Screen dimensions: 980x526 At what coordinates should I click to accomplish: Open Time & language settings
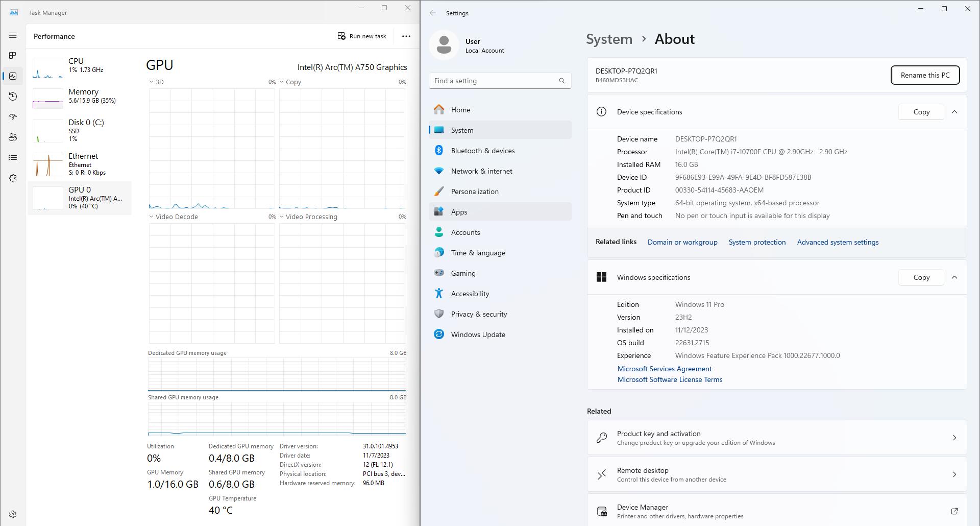[x=500, y=253]
